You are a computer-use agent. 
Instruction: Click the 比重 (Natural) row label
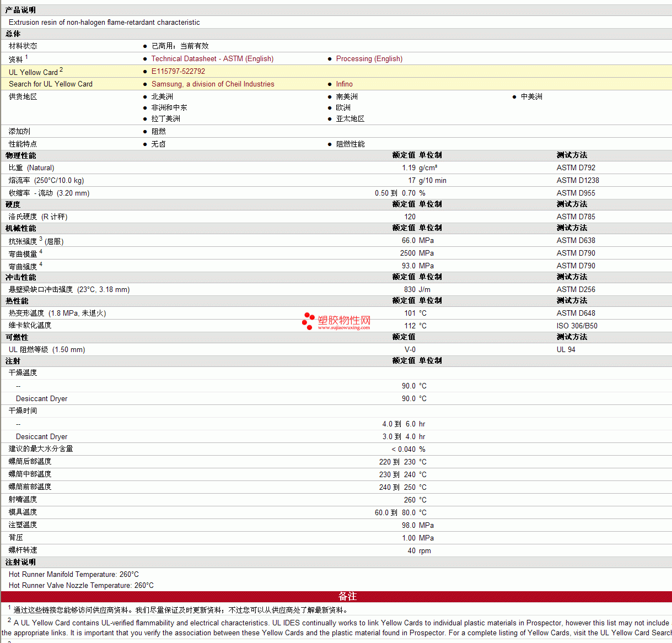(x=31, y=168)
